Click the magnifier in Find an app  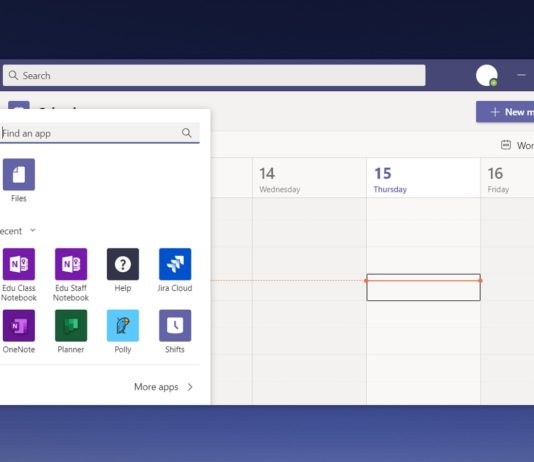coord(187,133)
